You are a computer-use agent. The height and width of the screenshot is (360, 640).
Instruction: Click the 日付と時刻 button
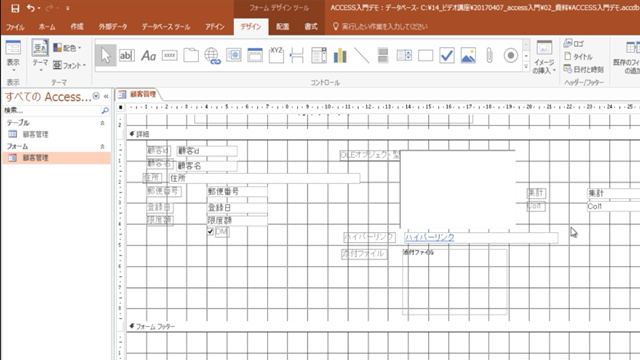[x=584, y=69]
